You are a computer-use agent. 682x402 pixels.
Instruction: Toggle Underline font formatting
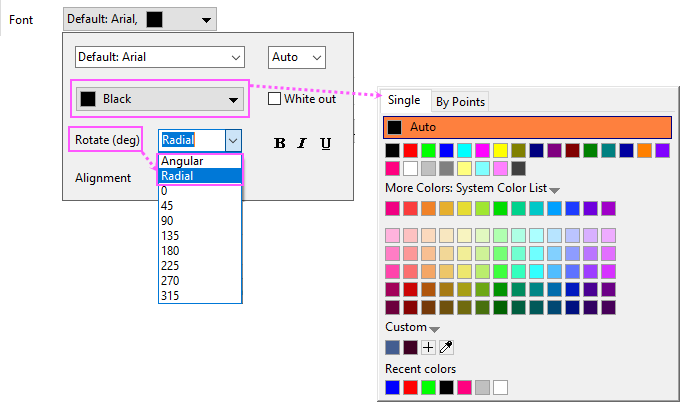325,144
